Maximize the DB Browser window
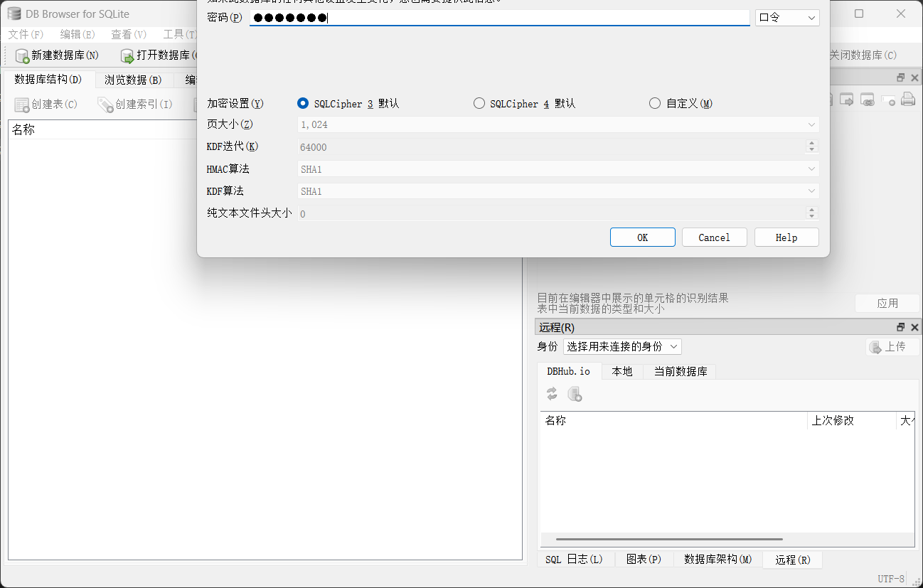Screen dimensions: 923x588 (859, 14)
